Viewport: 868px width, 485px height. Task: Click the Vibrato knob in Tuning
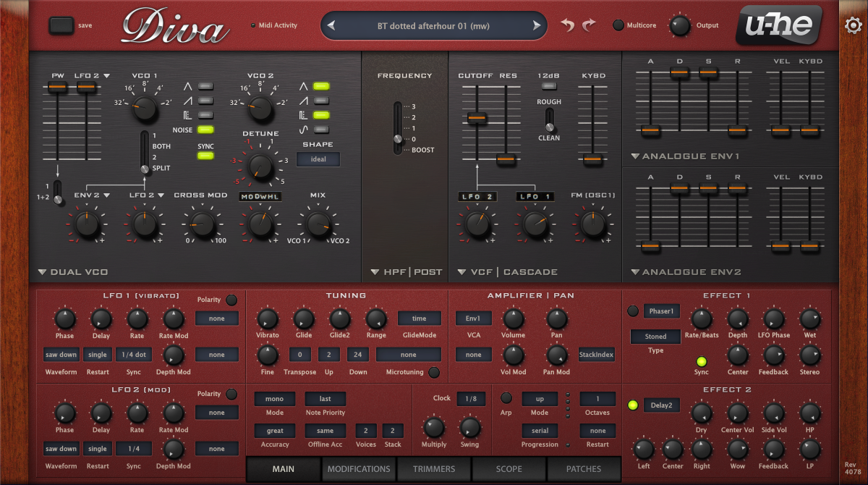(268, 319)
